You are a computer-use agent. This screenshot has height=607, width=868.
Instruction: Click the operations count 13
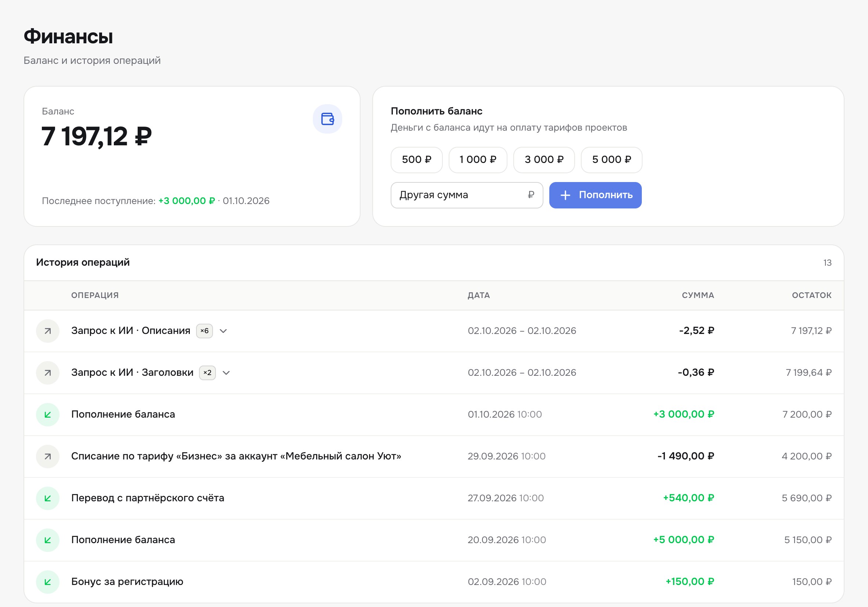[828, 263]
